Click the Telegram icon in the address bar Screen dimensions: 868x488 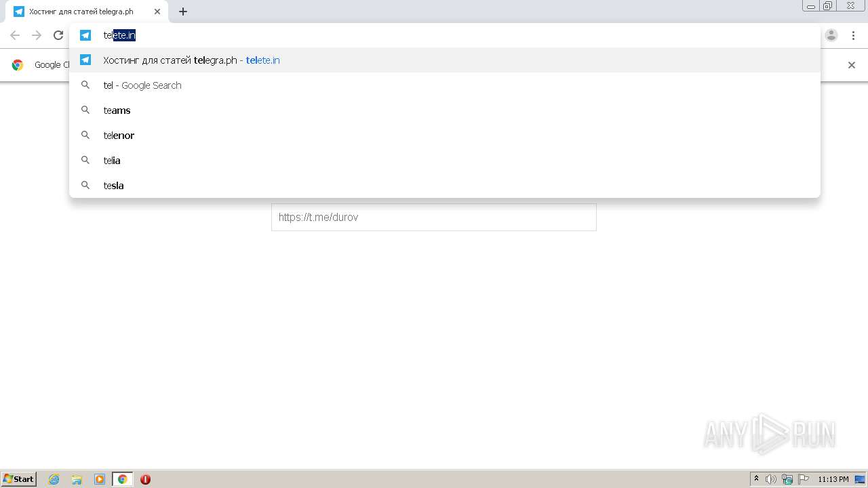[x=85, y=35]
